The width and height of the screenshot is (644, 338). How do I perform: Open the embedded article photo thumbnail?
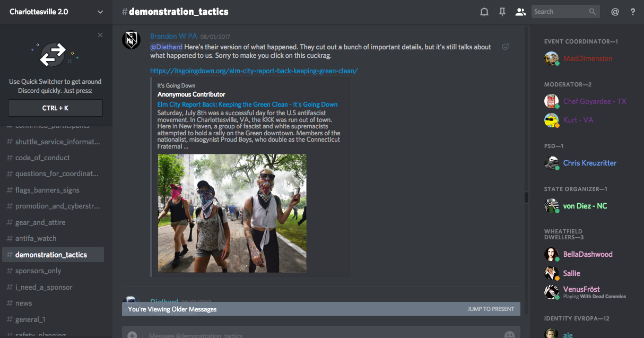pyautogui.click(x=232, y=213)
